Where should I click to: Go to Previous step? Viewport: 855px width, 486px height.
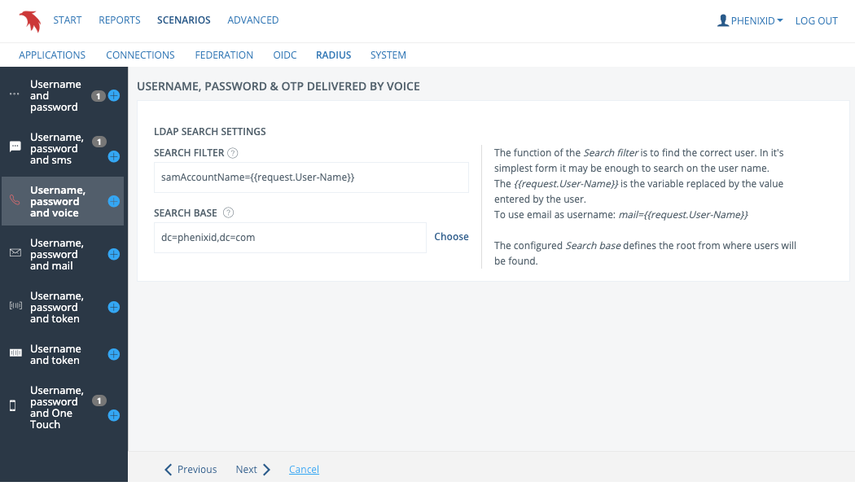[191, 470]
